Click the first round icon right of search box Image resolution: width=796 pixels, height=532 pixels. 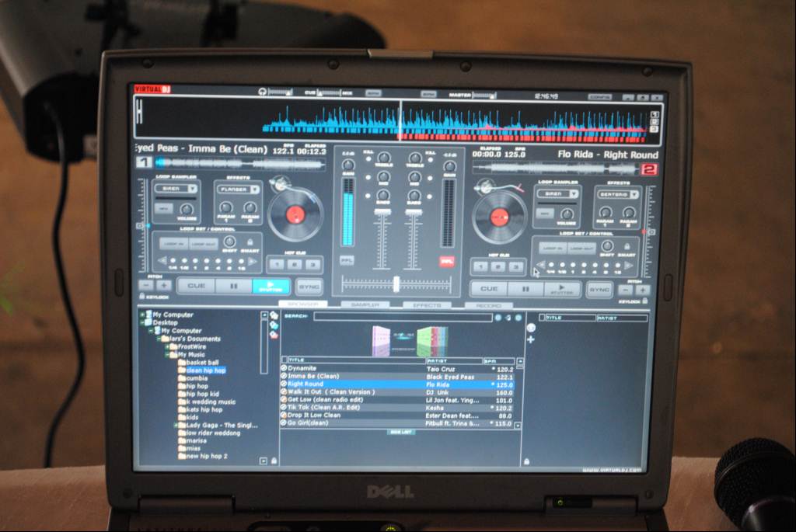point(498,318)
